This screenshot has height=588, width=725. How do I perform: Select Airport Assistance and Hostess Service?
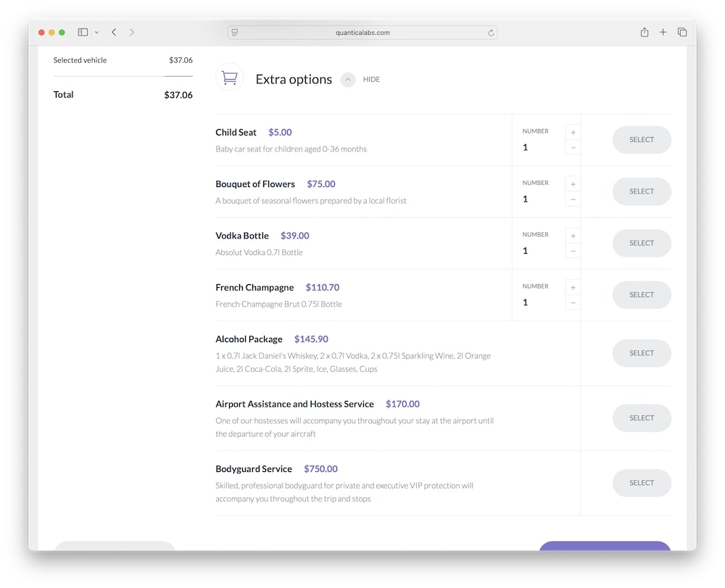(642, 418)
